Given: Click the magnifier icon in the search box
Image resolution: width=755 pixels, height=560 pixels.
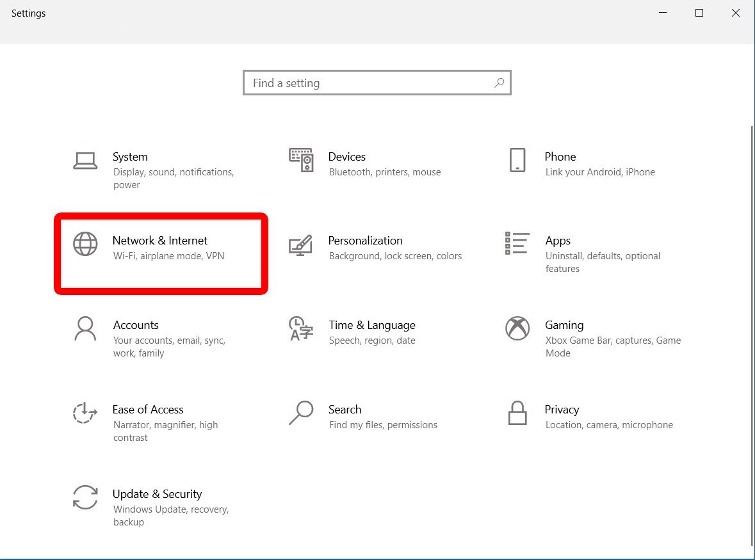Looking at the screenshot, I should [x=499, y=83].
